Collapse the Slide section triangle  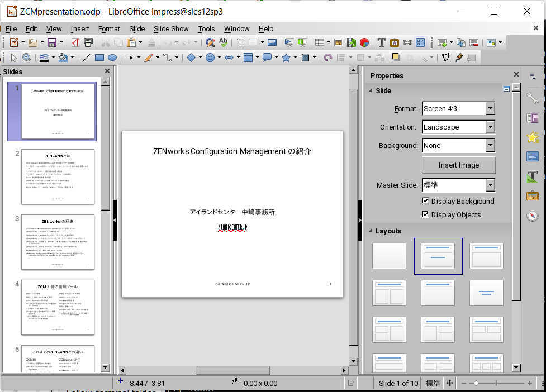click(371, 90)
